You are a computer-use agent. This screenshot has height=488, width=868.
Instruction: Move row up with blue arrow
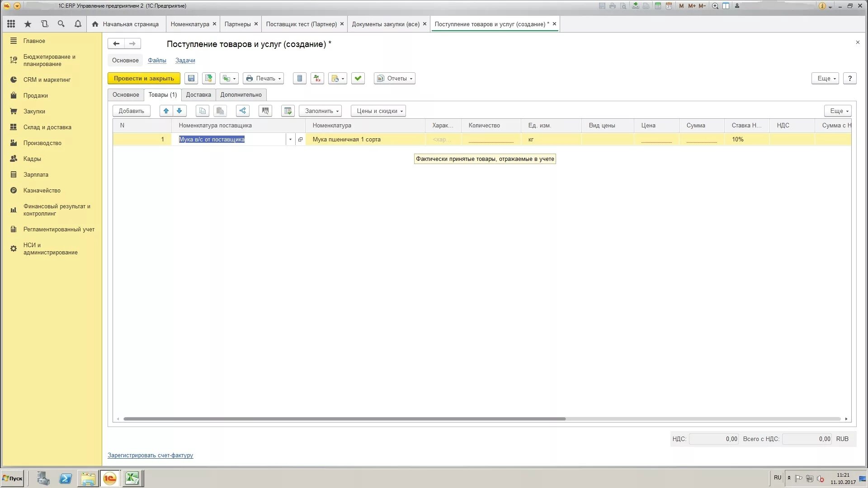(x=166, y=111)
